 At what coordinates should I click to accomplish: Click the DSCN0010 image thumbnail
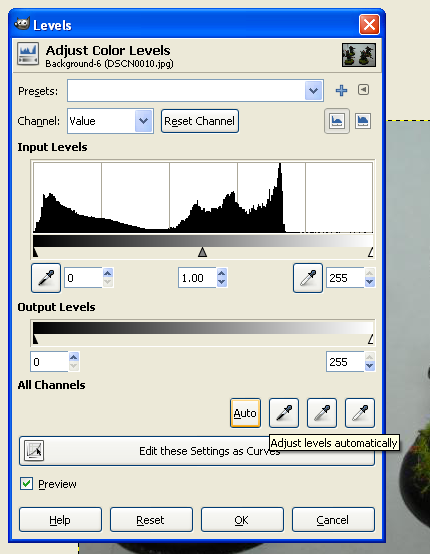click(359, 55)
